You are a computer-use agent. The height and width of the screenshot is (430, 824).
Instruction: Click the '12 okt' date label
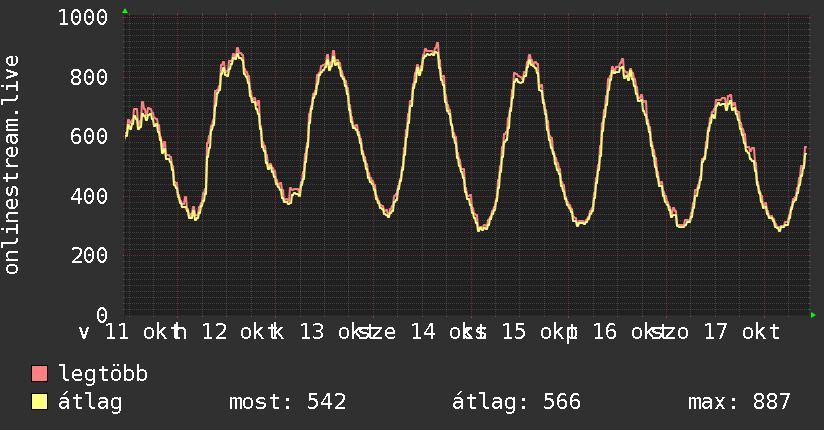tap(238, 332)
